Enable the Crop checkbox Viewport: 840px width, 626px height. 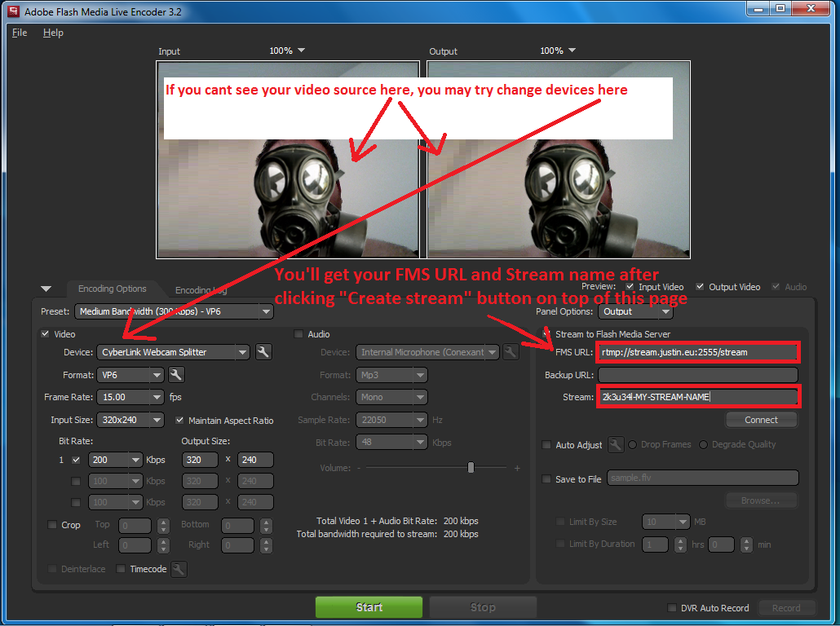click(x=52, y=525)
